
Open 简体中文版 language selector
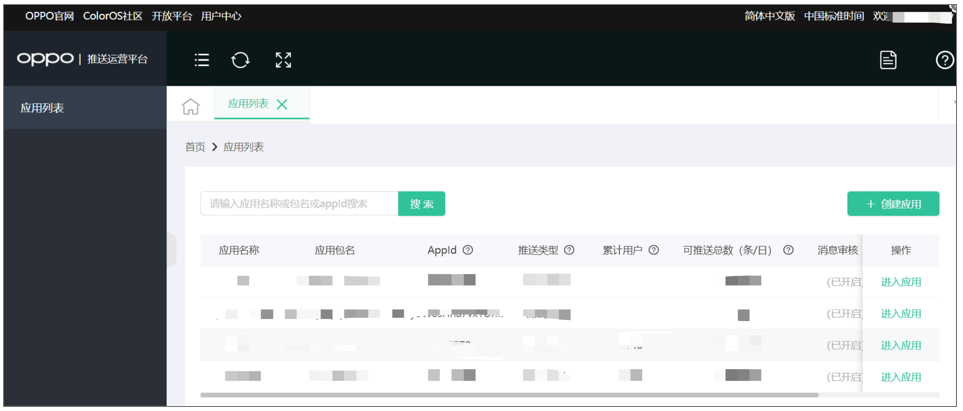(769, 16)
